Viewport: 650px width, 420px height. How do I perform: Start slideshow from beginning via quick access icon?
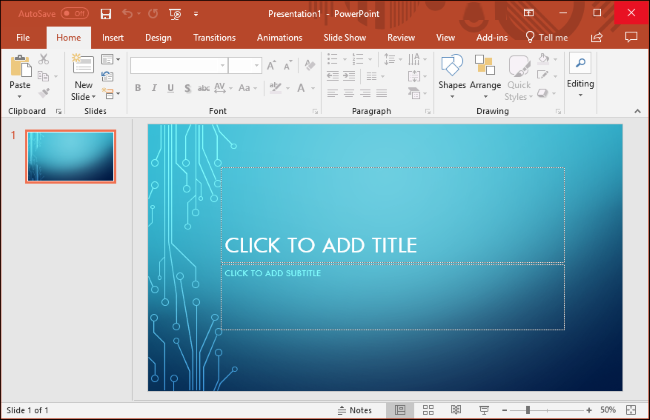click(x=176, y=13)
